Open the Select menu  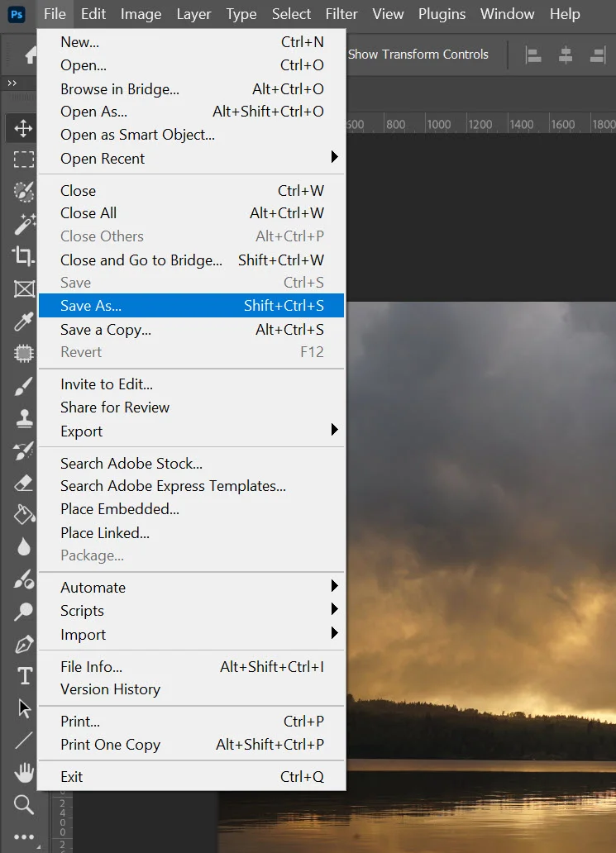tap(291, 14)
